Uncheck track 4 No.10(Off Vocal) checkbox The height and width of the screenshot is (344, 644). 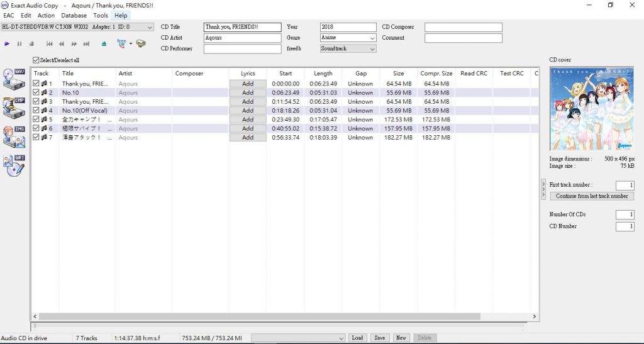[36, 111]
